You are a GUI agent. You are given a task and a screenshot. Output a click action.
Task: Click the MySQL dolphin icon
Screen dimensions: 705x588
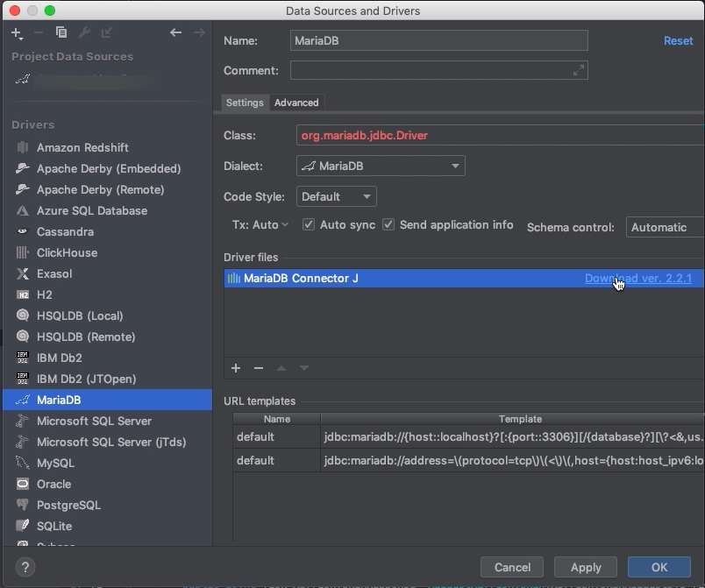(x=23, y=463)
